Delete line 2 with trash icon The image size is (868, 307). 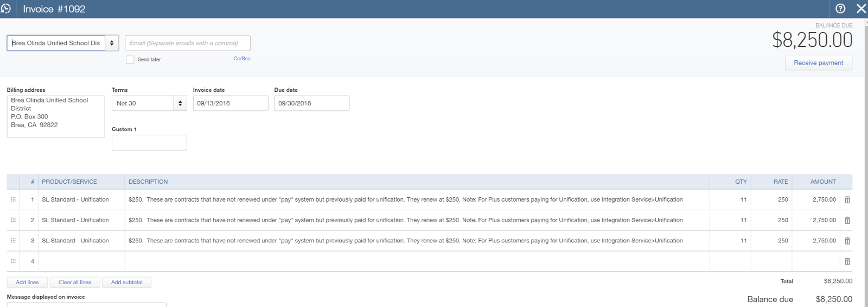tap(847, 221)
